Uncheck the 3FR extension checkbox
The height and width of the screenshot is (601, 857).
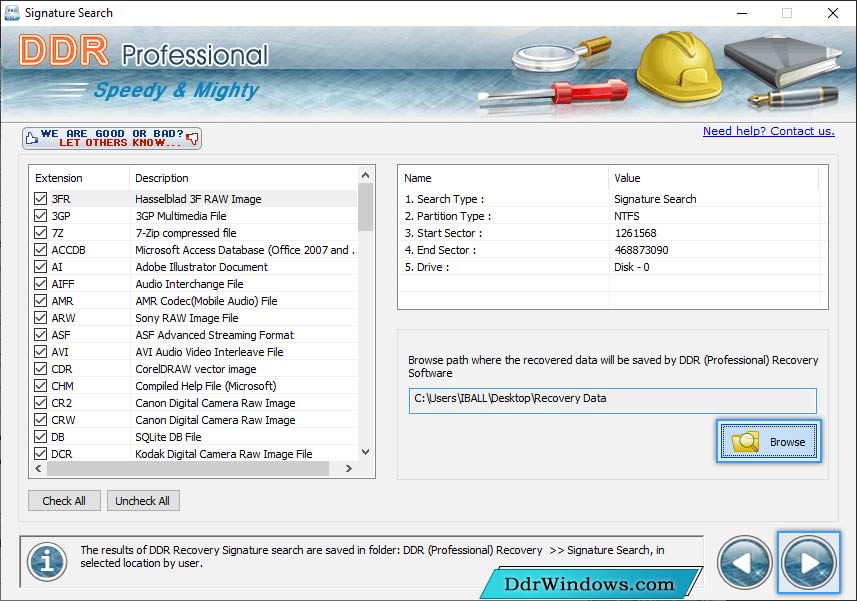40,199
